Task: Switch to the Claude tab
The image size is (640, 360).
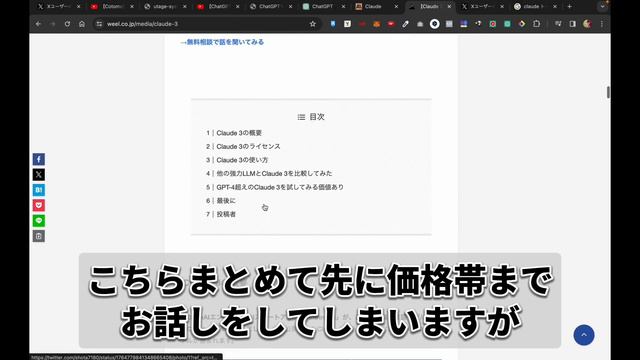Action: 373,7
